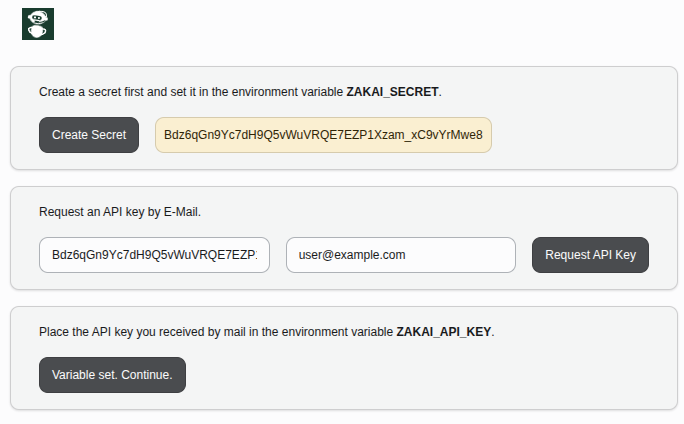
Task: Submit with Request API Key button
Action: pyautogui.click(x=590, y=255)
